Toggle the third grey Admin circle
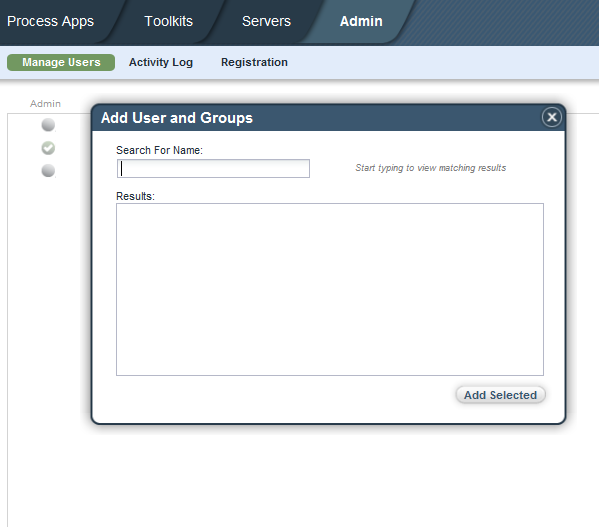The height and width of the screenshot is (527, 599). [x=48, y=170]
